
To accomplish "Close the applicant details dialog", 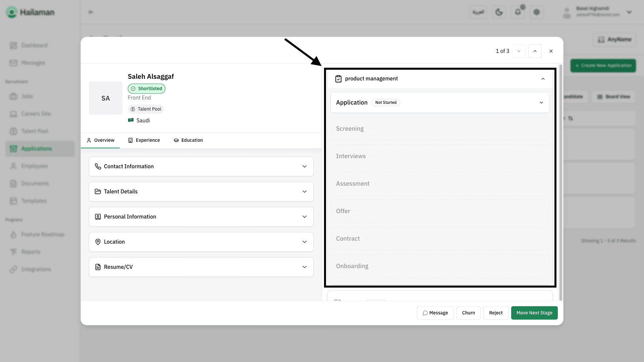I will (x=551, y=51).
